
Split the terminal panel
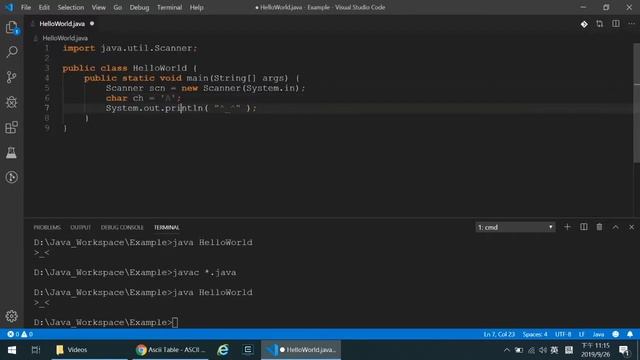[584, 227]
